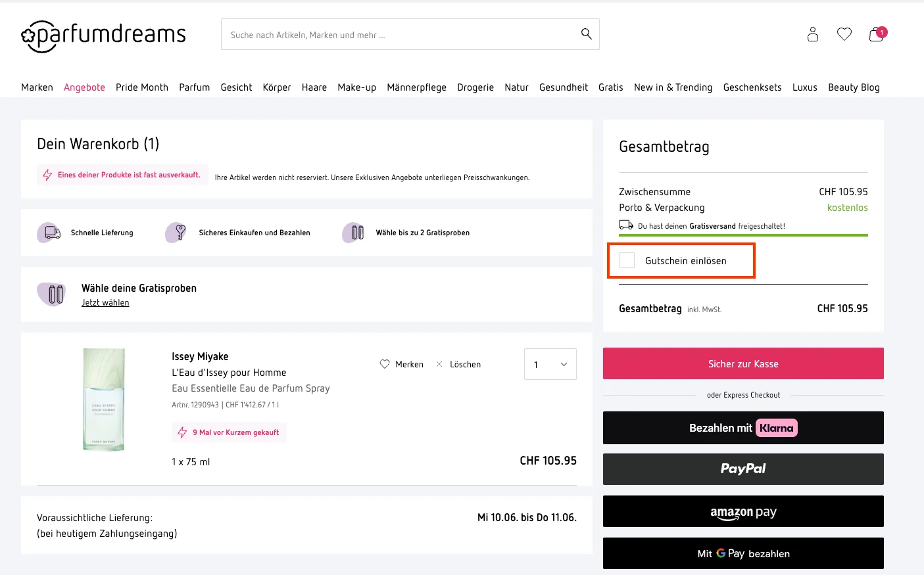Click the '1 x 75 ml' text
The height and width of the screenshot is (575, 924).
coord(191,462)
